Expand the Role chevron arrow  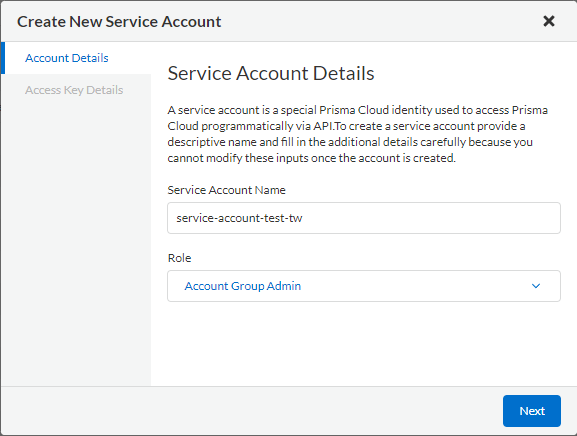click(536, 286)
